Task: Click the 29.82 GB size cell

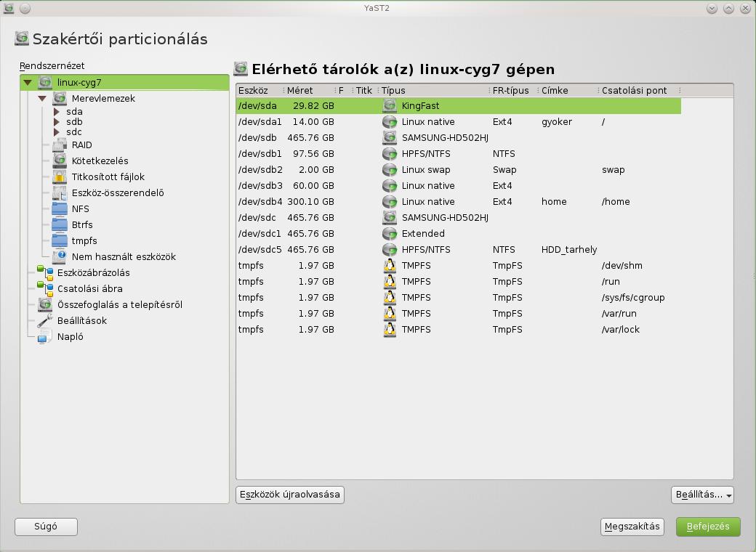Action: 313,106
